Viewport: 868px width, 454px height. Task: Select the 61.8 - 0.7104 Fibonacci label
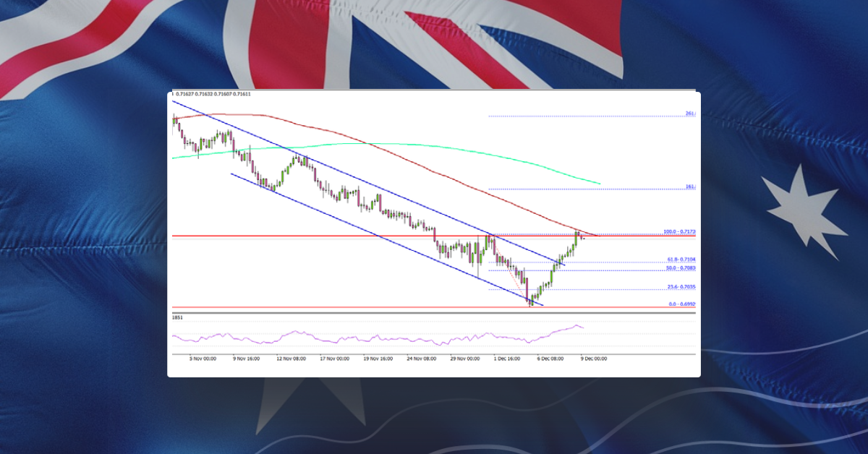[680, 260]
